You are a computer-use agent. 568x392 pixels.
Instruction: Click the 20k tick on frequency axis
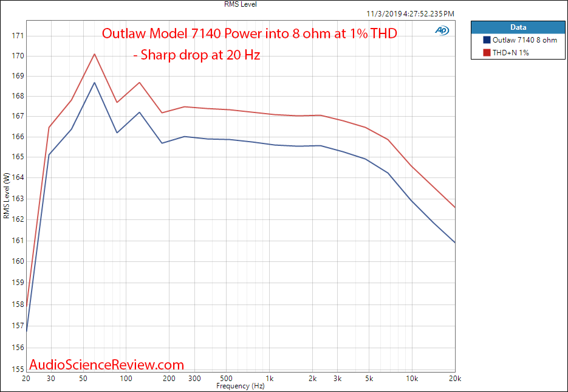pyautogui.click(x=454, y=379)
